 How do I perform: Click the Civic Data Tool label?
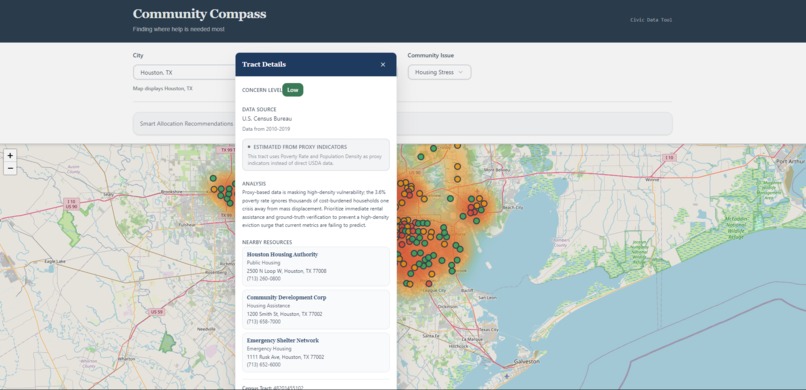[x=651, y=20]
